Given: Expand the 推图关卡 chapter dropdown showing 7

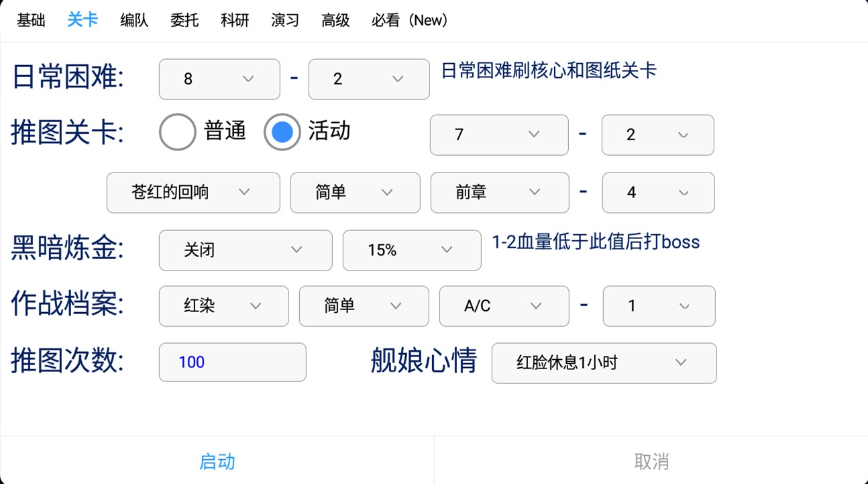Looking at the screenshot, I should pos(498,135).
